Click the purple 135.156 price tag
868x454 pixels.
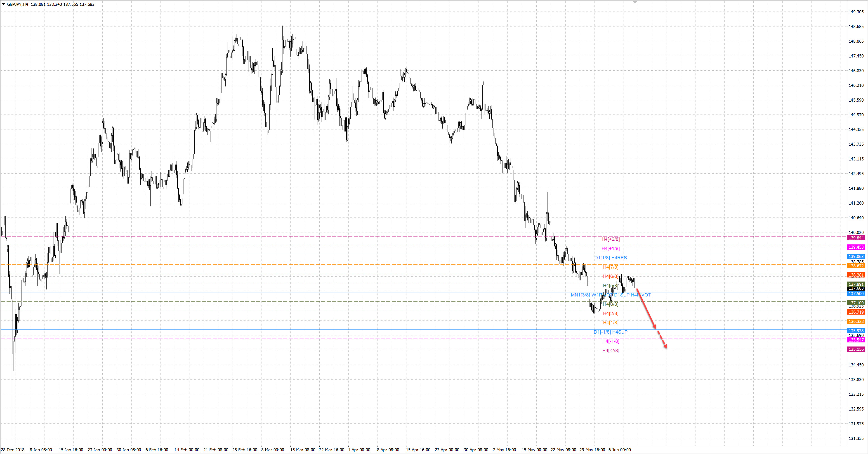(856, 349)
